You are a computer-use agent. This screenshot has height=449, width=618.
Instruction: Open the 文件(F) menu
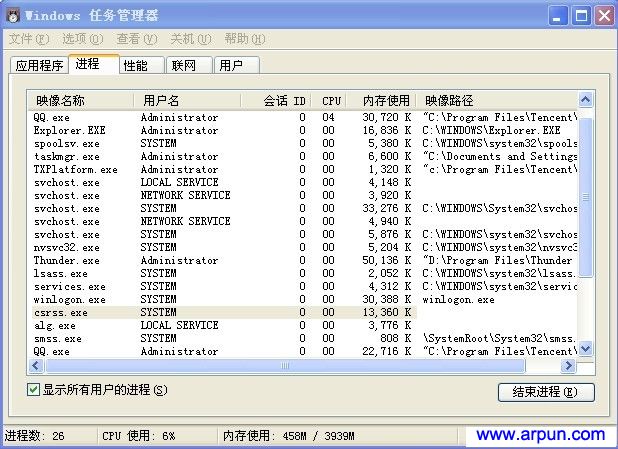(29, 39)
